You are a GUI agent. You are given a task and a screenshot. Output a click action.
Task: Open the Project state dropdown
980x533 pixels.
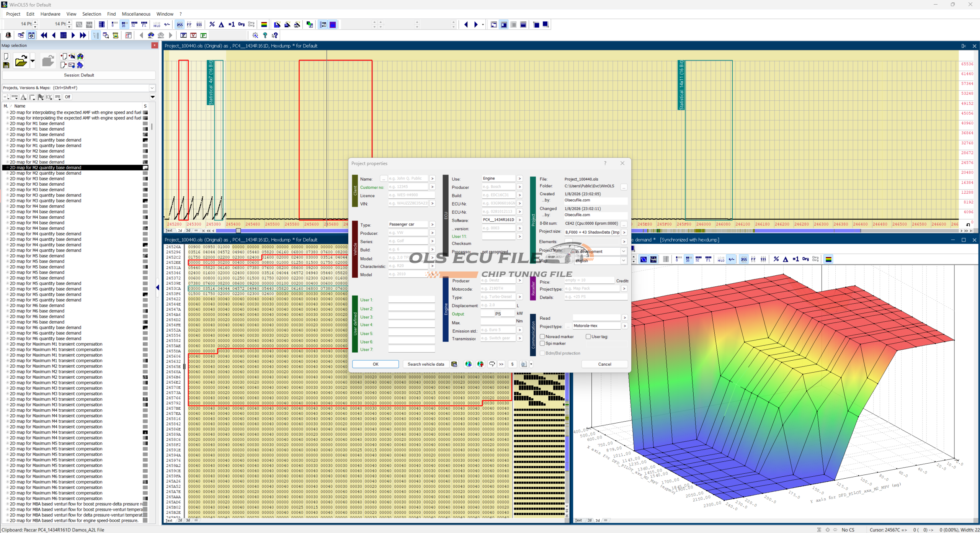click(x=623, y=252)
